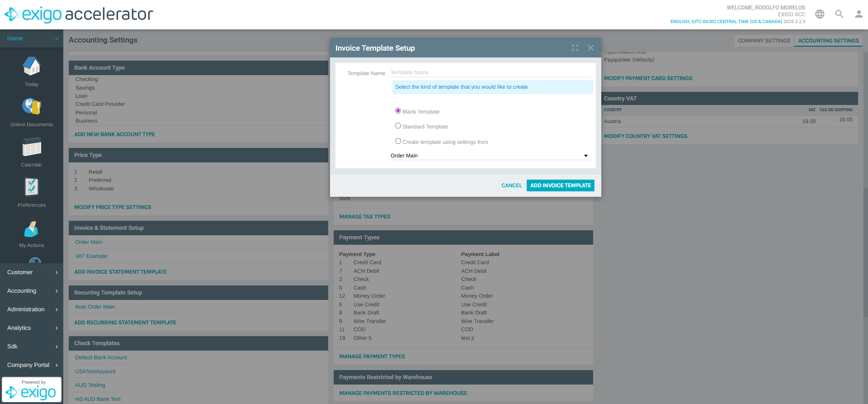Screen dimensions: 868x404
Task: Click the globe language icon in header
Action: coord(820,14)
